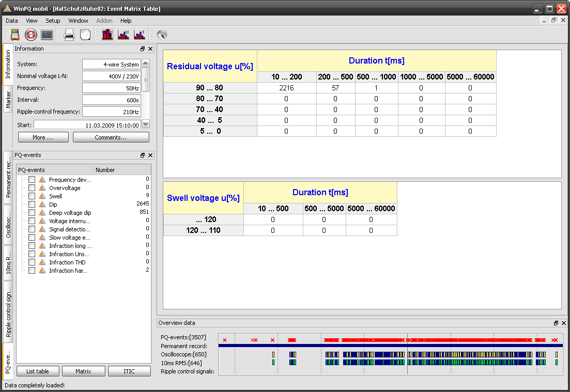Undock the Overview data panel
Screen dimensions: 570x392
click(x=556, y=323)
